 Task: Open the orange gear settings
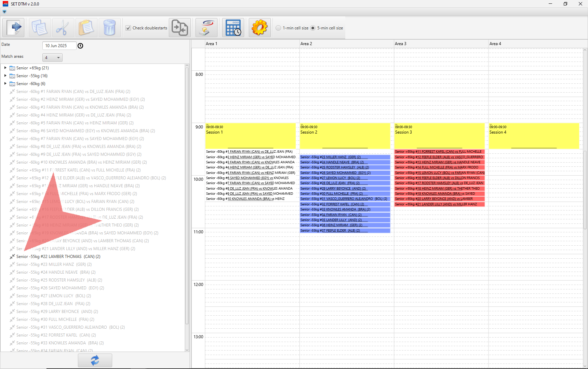tap(259, 28)
